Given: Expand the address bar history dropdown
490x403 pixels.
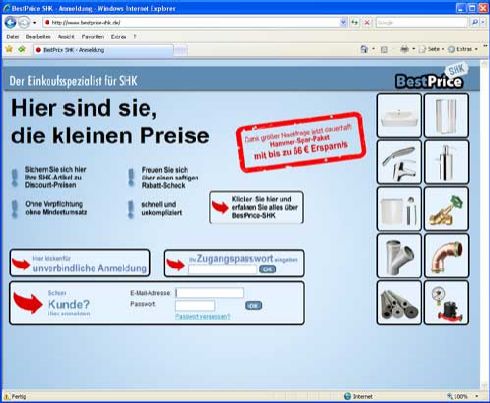Looking at the screenshot, I should pos(343,23).
